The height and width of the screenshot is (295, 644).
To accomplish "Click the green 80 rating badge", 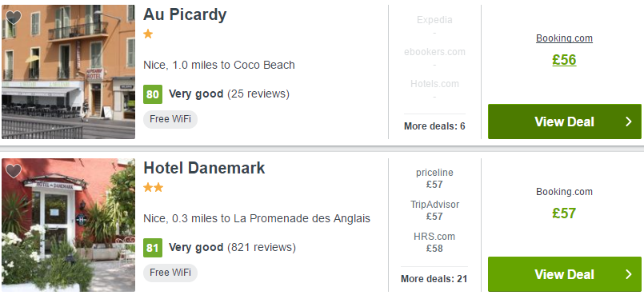I will (x=152, y=94).
